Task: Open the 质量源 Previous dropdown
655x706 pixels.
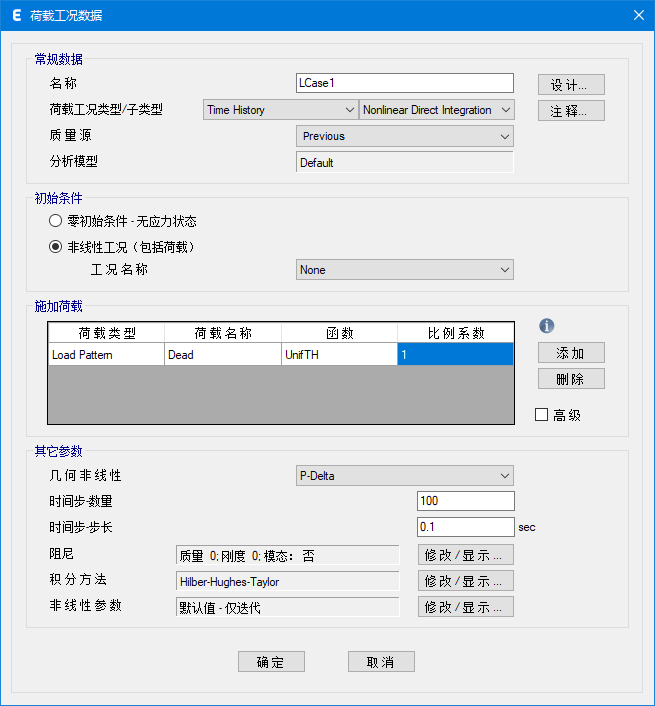Action: pos(405,136)
